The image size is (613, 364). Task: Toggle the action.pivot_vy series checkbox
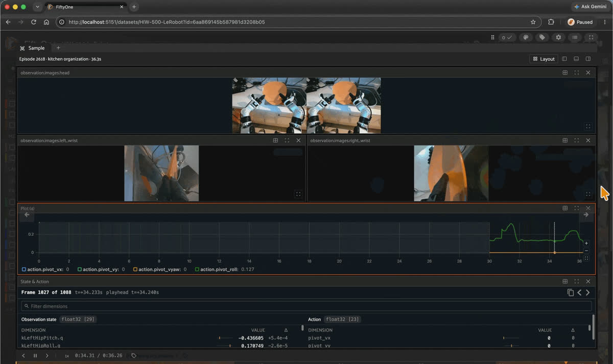[80, 269]
